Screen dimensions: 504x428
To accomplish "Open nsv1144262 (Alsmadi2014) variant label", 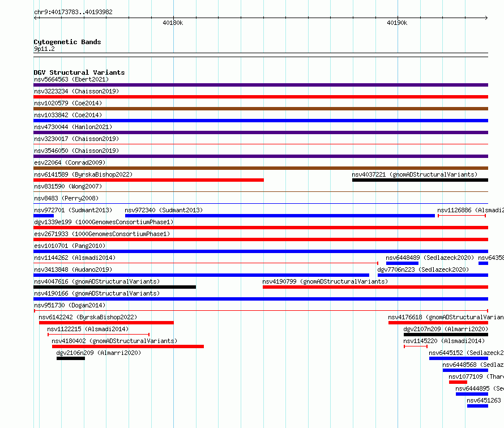I will click(x=75, y=258).
